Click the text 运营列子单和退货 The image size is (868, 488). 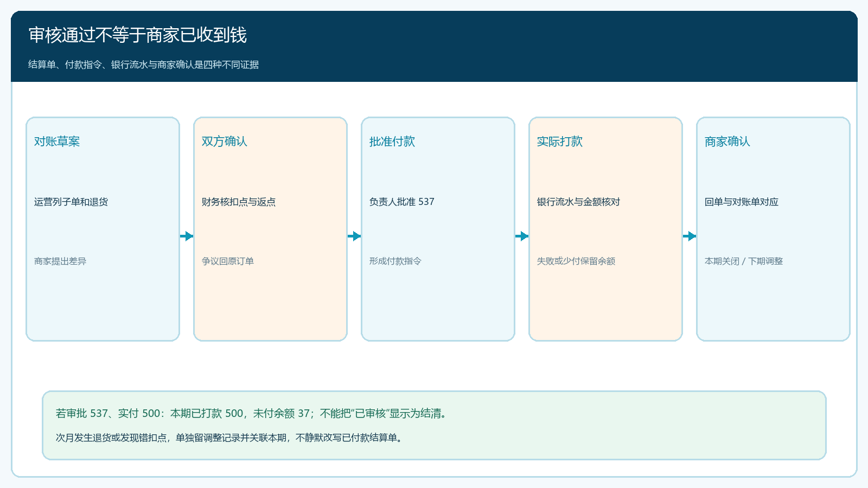71,202
